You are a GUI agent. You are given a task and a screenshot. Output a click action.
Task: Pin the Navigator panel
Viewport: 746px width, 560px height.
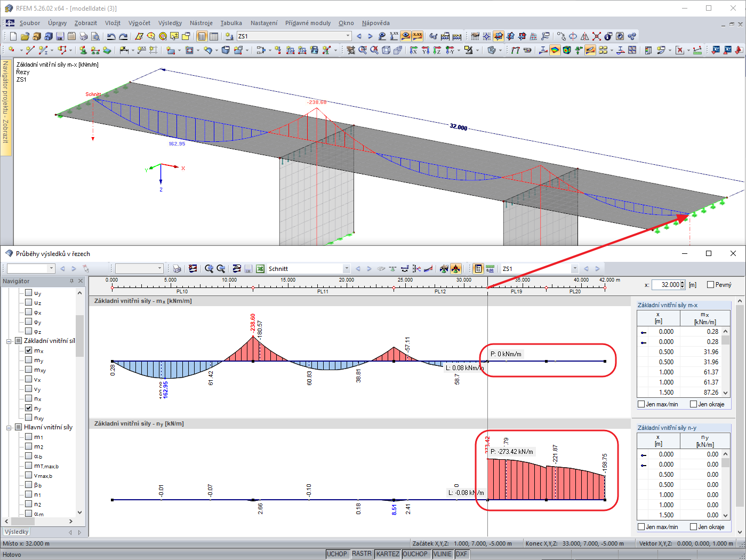tap(71, 281)
